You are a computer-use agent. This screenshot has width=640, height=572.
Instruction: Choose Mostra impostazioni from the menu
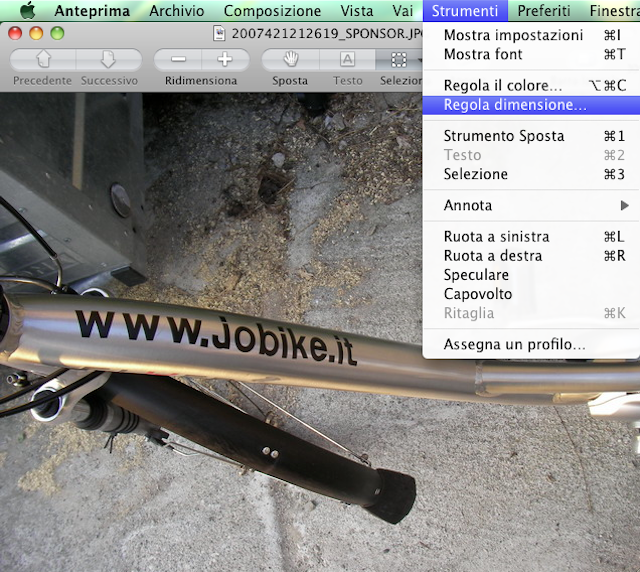[x=531, y=35]
